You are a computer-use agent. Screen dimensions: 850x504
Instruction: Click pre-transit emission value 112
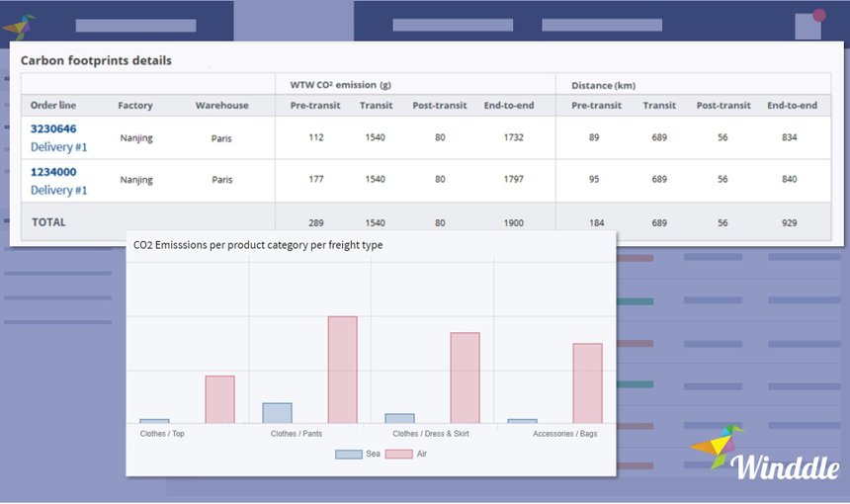pyautogui.click(x=316, y=137)
